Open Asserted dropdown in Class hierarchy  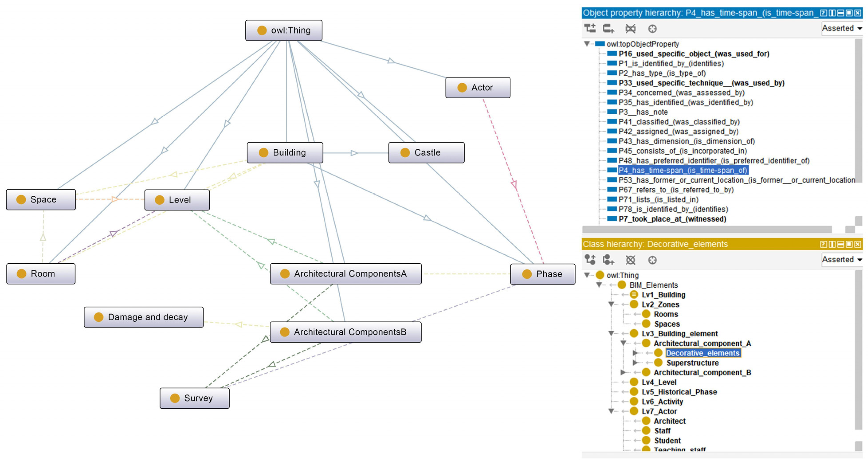(842, 259)
